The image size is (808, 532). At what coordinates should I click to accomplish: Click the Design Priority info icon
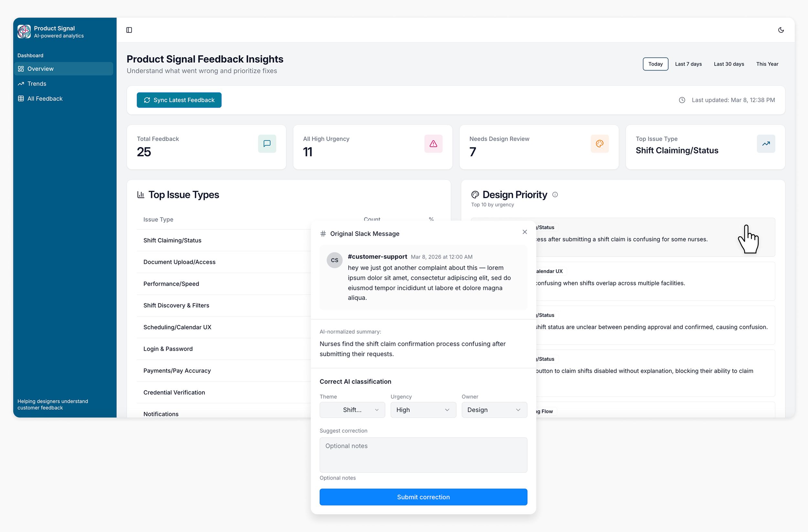coord(555,195)
